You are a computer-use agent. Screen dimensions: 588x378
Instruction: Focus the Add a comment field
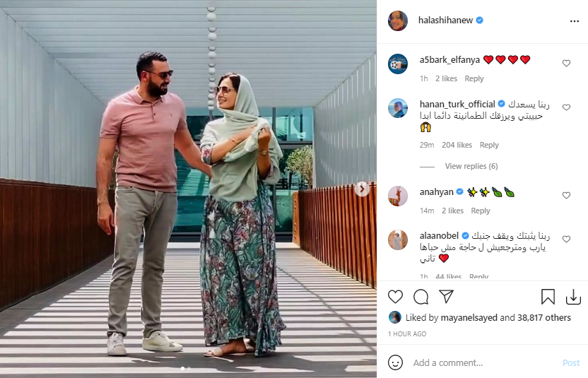click(x=483, y=362)
